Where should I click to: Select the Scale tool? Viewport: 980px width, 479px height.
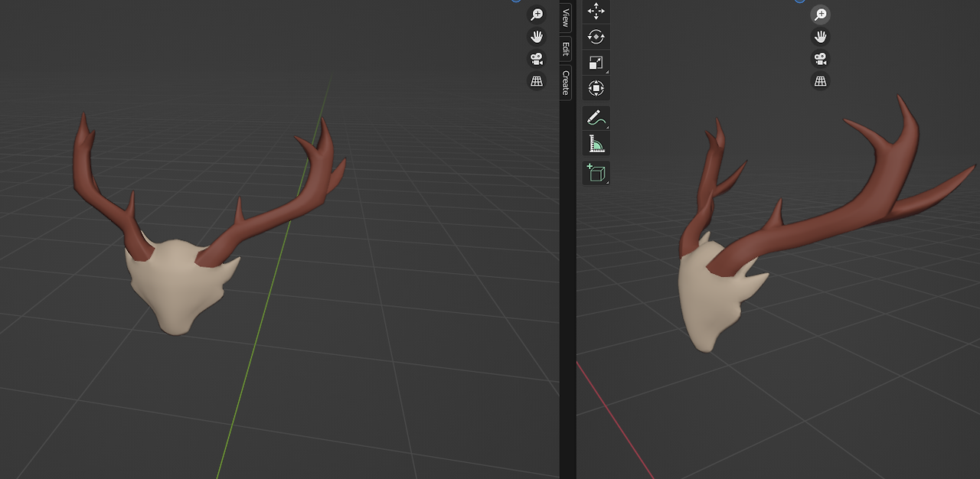click(596, 63)
